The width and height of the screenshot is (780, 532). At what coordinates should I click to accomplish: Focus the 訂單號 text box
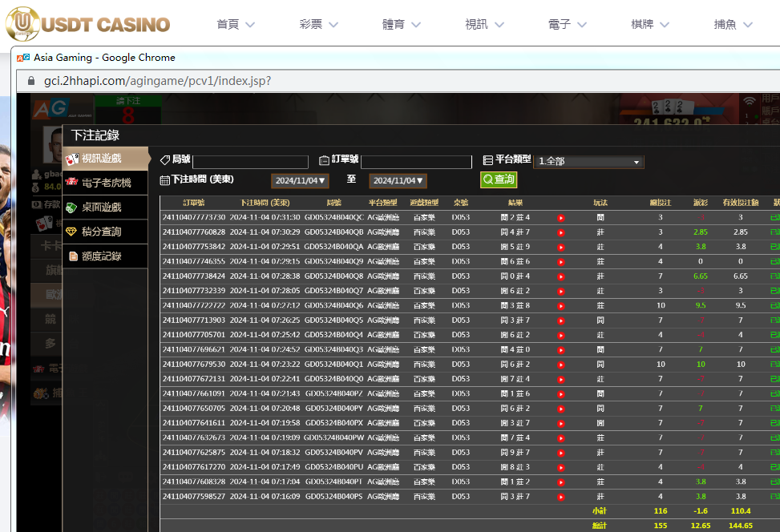coord(416,162)
